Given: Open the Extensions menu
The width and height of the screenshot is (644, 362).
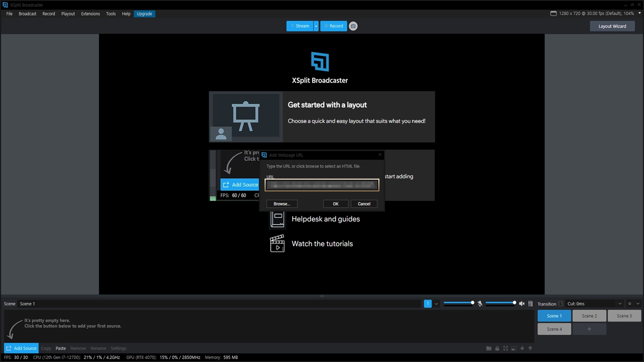Looking at the screenshot, I should pos(90,14).
